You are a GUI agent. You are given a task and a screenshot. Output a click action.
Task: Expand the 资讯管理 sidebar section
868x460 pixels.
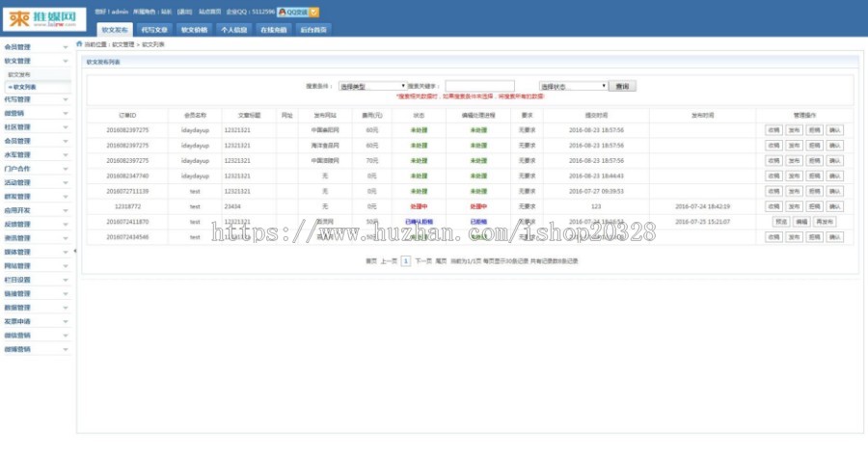[x=36, y=238]
